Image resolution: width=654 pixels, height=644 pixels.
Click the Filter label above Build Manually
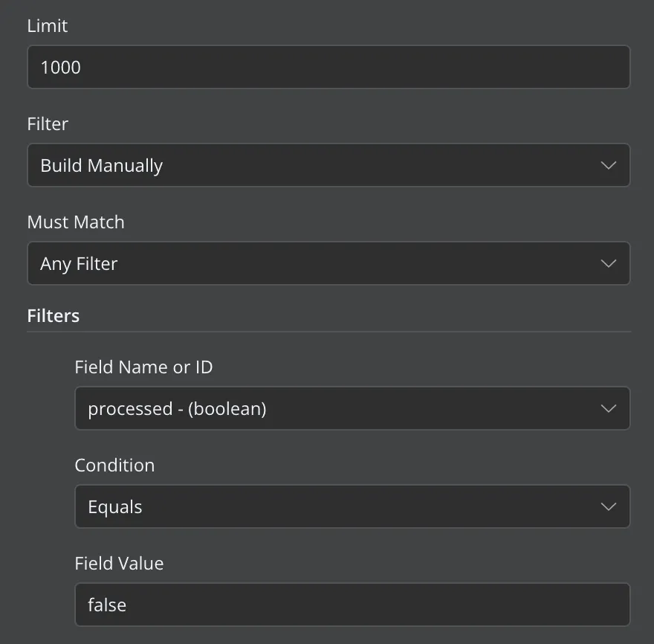click(x=47, y=123)
